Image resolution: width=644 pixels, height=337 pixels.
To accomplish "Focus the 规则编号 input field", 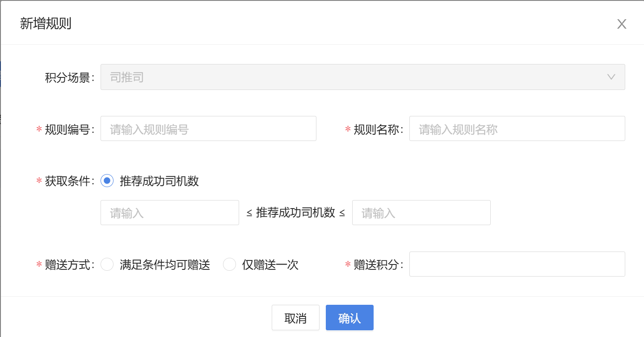I will pos(208,129).
